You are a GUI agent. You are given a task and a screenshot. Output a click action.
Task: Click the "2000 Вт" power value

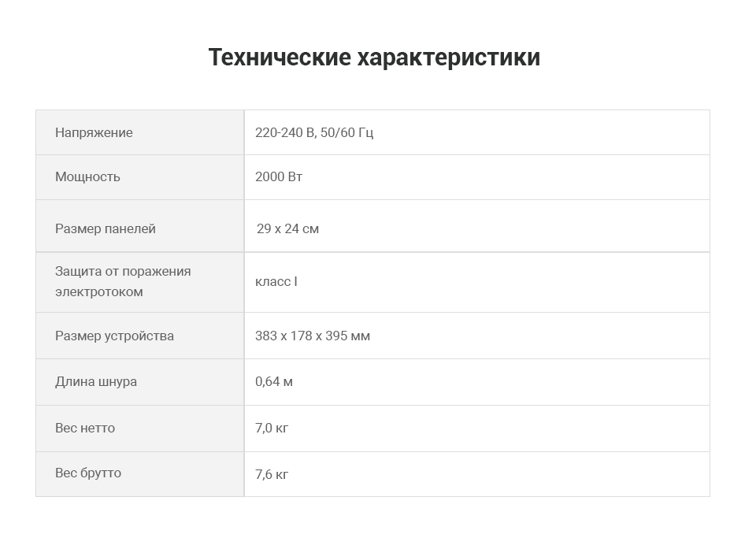(279, 176)
